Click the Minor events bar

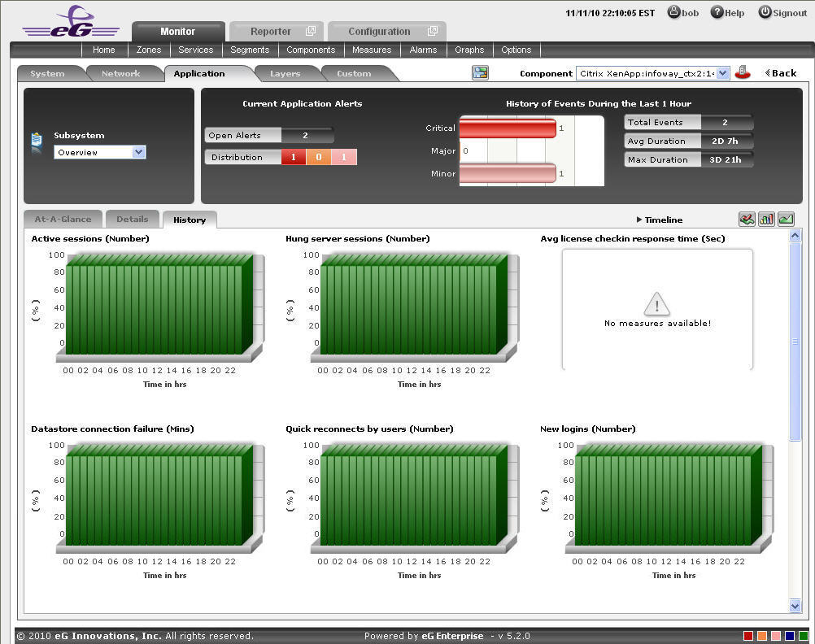[x=508, y=174]
